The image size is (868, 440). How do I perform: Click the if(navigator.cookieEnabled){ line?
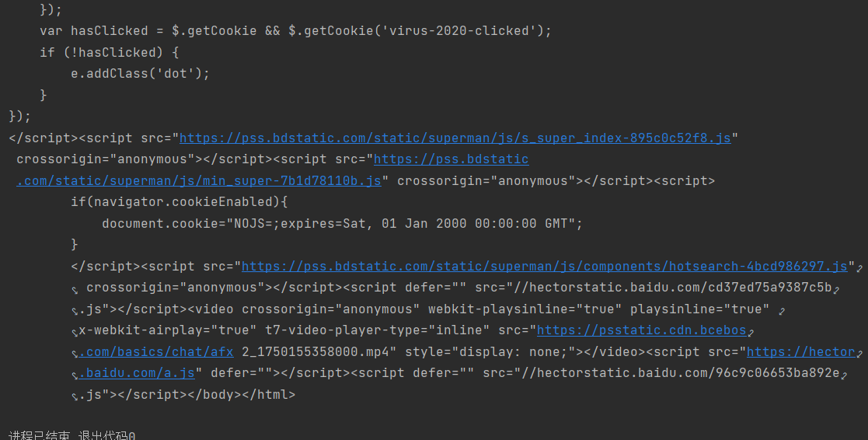[180, 202]
